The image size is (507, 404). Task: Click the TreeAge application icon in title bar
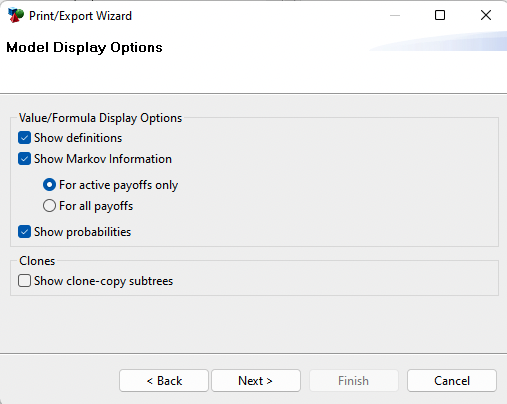(x=16, y=16)
